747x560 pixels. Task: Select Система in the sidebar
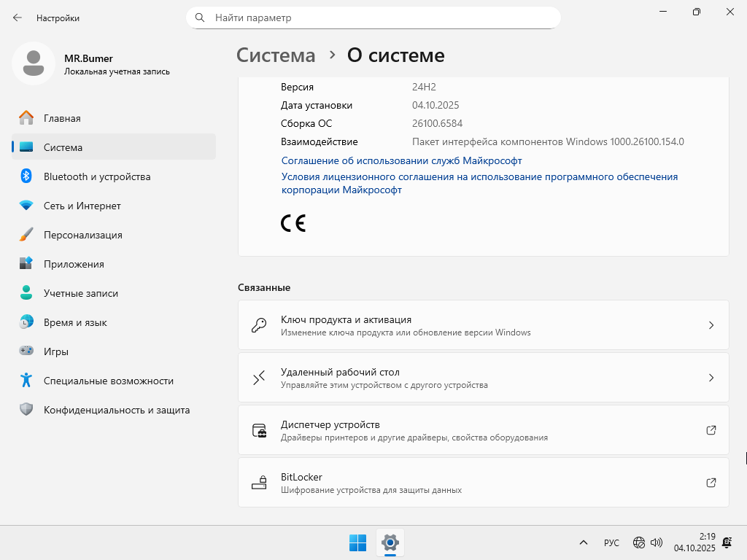coord(63,147)
